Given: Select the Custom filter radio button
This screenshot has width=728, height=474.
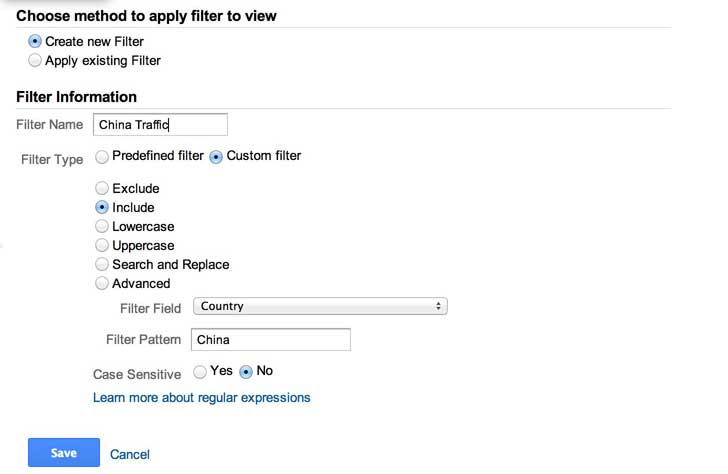Looking at the screenshot, I should 217,156.
